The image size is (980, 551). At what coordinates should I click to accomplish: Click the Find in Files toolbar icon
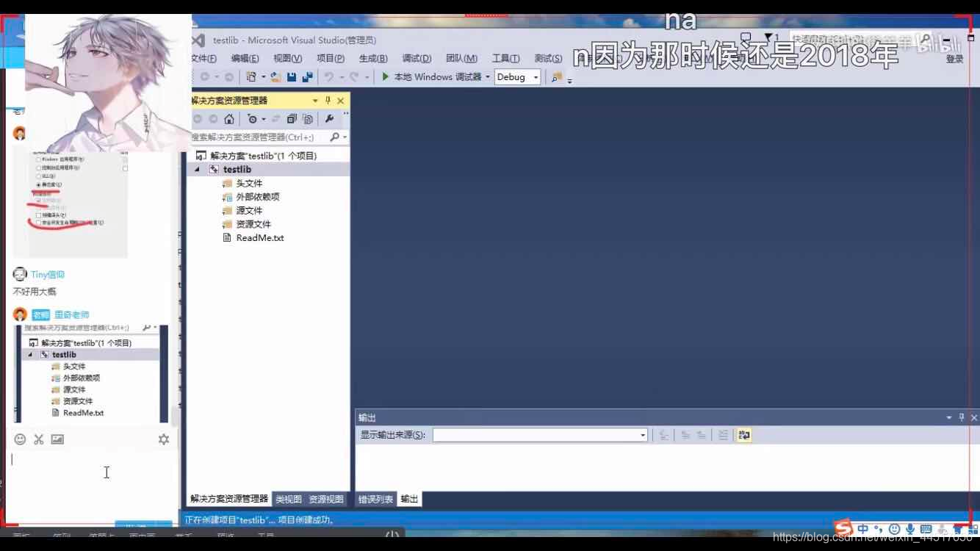point(557,77)
